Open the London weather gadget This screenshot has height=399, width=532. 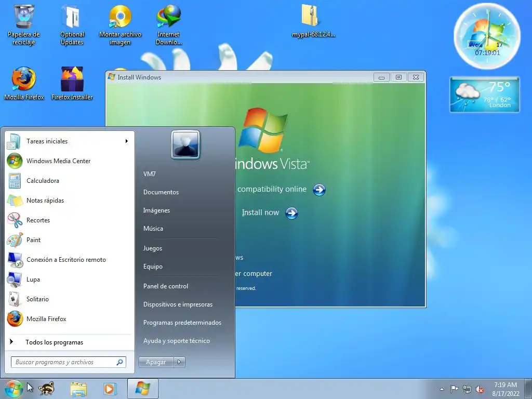click(x=485, y=95)
